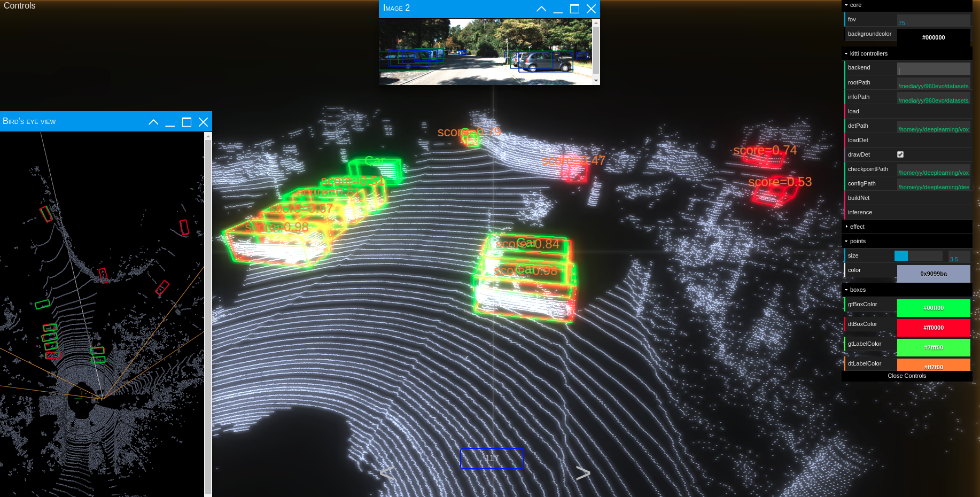The width and height of the screenshot is (980, 497).
Task: Go to the next frame with the right arrow
Action: 583,472
